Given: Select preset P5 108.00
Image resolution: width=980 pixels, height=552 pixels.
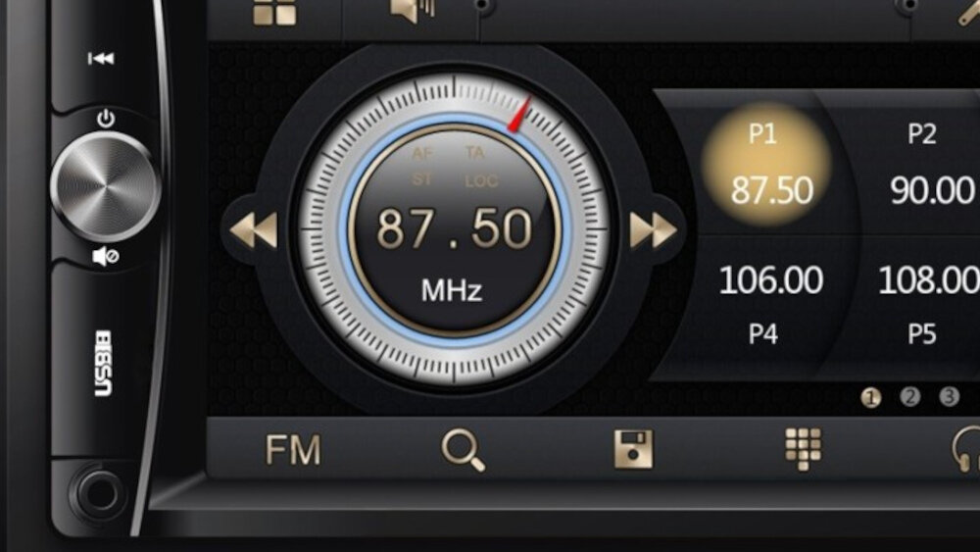Looking at the screenshot, I should [928, 305].
